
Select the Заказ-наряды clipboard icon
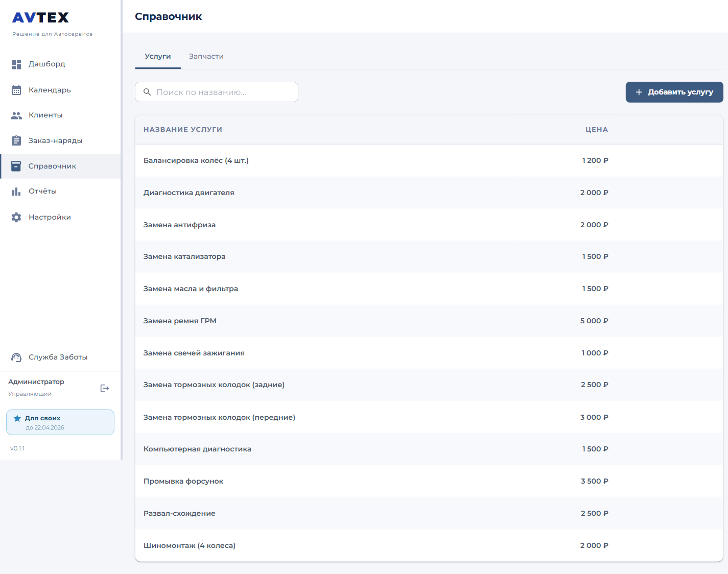16,140
